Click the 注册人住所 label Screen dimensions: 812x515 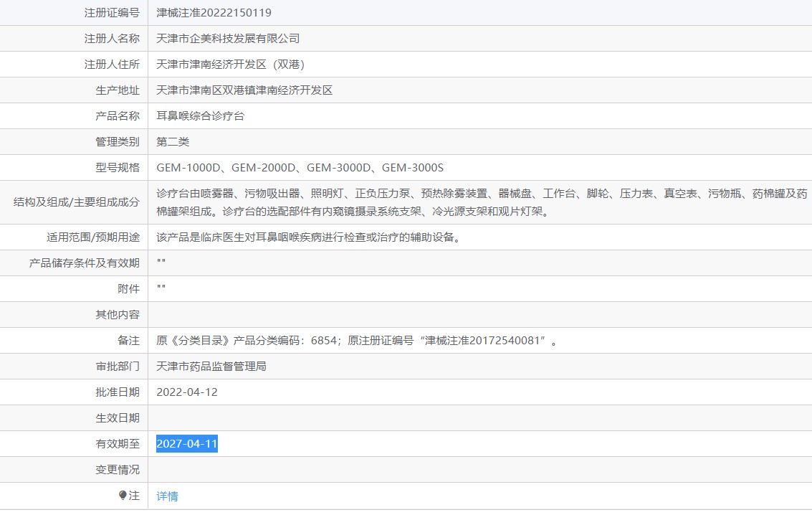pyautogui.click(x=112, y=65)
